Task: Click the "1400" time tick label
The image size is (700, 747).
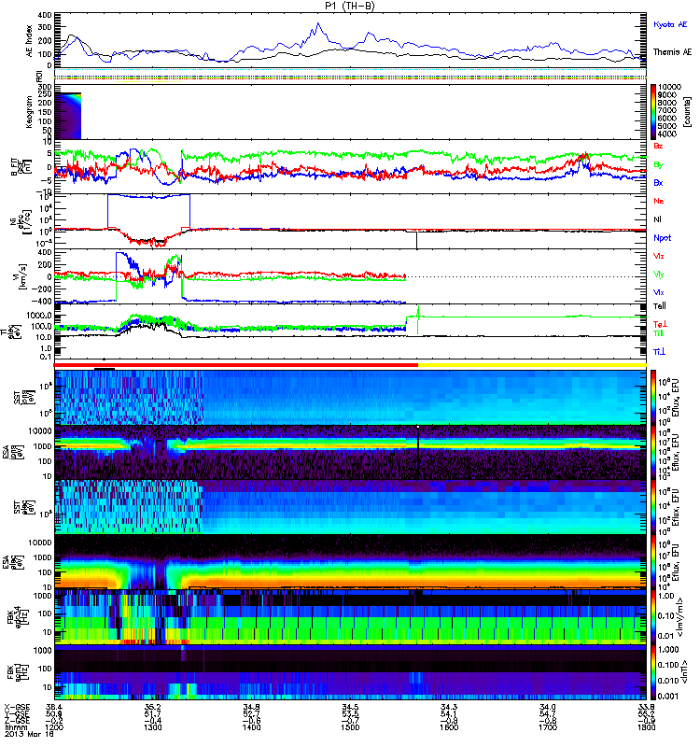Action: click(251, 727)
